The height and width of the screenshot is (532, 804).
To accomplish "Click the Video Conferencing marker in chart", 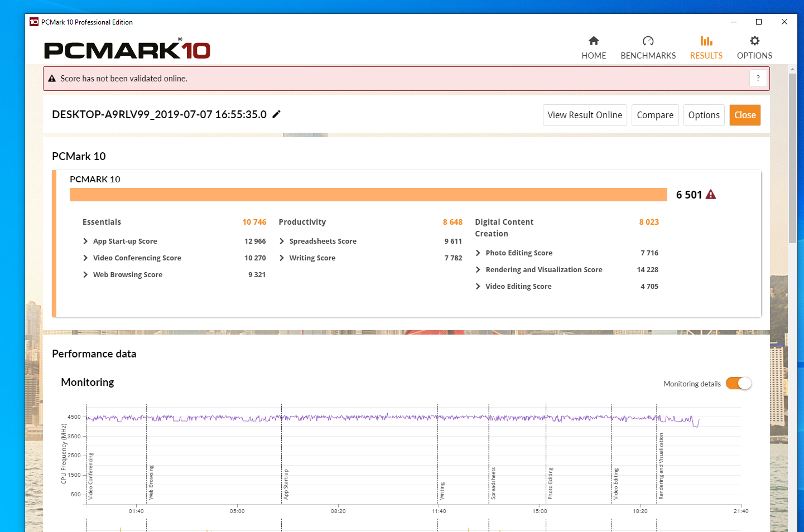I will tap(91, 476).
